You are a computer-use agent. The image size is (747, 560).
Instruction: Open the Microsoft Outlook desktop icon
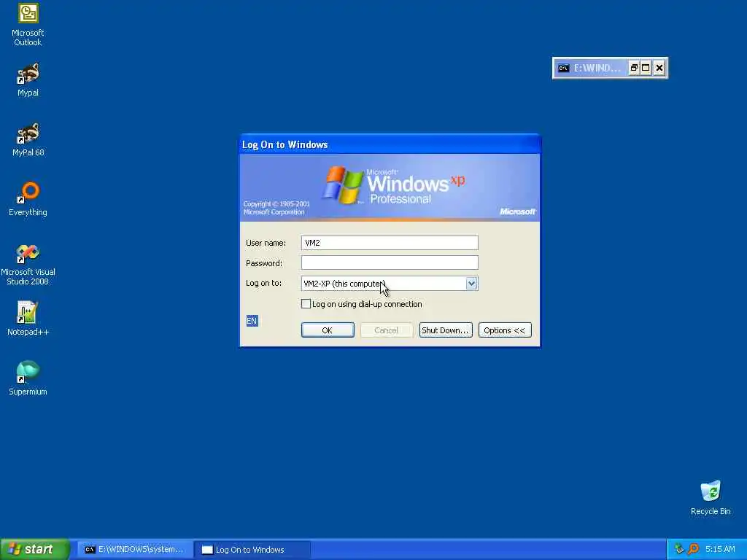point(28,25)
